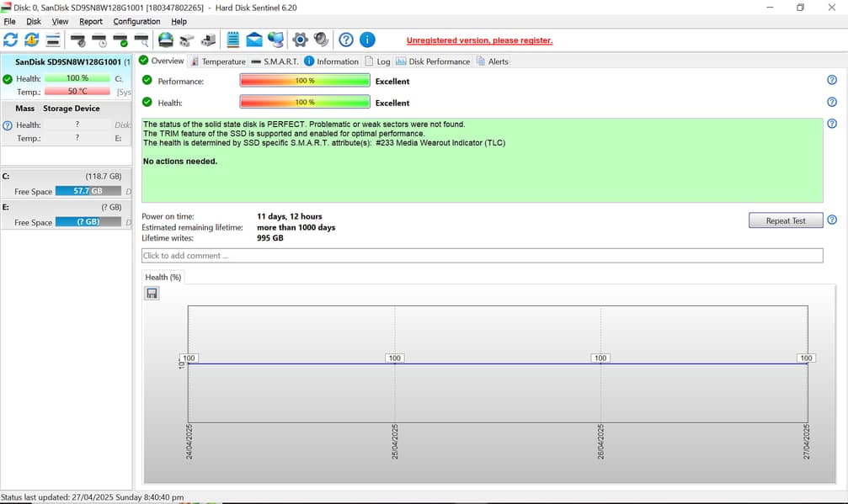848x504 pixels.
Task: Switch to the Alerts tab
Action: click(x=493, y=61)
